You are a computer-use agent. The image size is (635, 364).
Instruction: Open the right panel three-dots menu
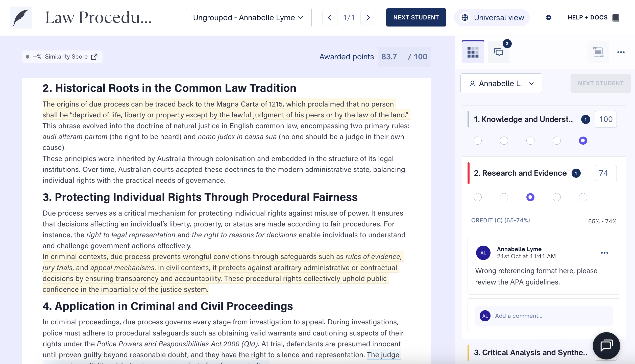tap(621, 52)
